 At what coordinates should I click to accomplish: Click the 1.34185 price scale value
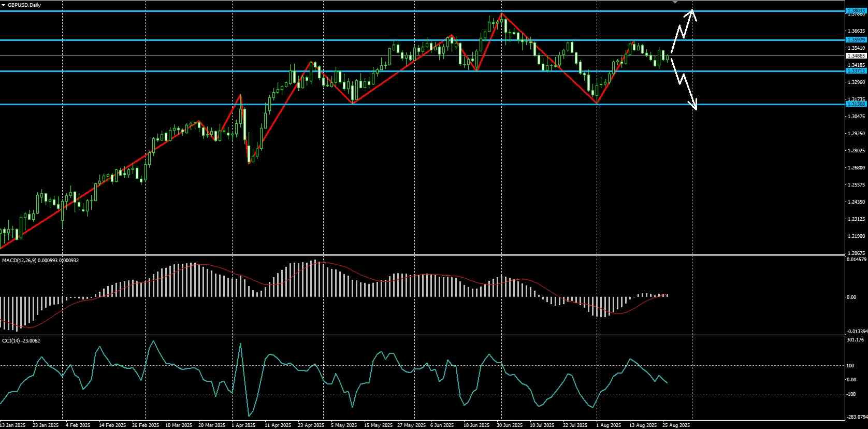(x=857, y=65)
